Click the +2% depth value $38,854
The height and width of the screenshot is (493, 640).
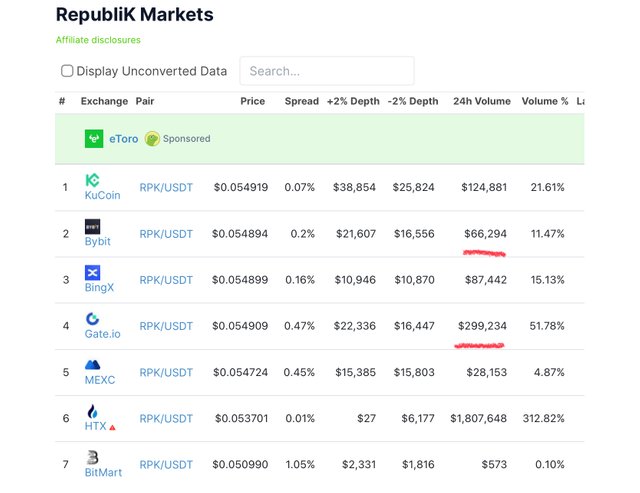[354, 187]
